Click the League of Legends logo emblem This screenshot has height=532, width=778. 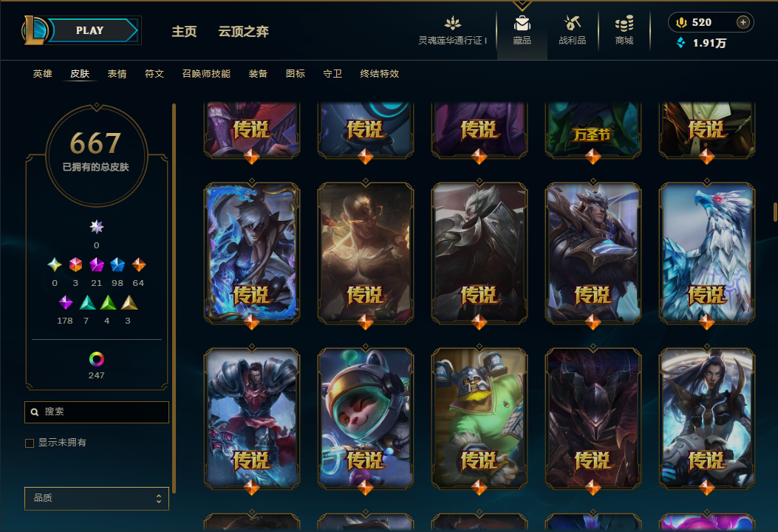coord(35,30)
